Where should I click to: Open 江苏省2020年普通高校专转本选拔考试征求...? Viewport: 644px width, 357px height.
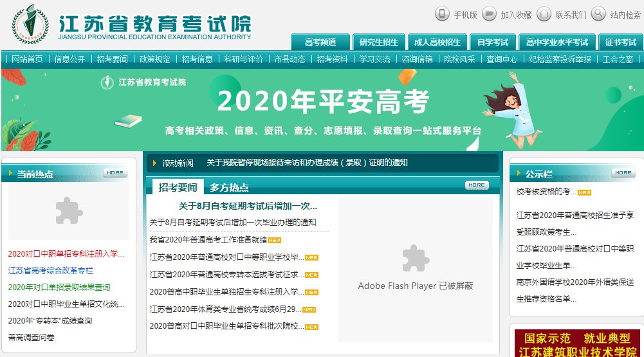click(x=226, y=275)
